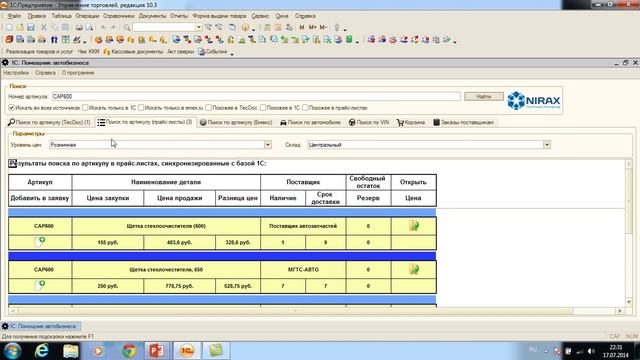This screenshot has height=360, width=640.
Task: Click the M+ memory toolbar button
Action: click(312, 27)
